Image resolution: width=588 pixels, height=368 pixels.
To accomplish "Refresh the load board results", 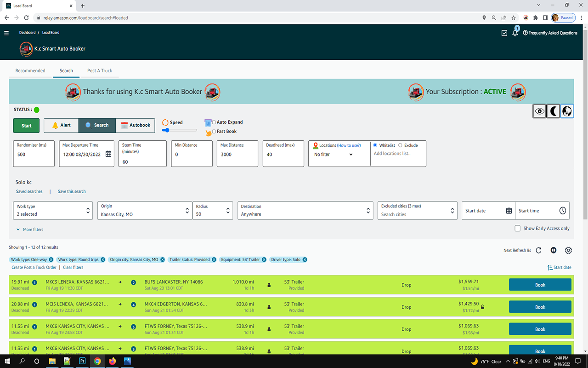I will pos(539,250).
